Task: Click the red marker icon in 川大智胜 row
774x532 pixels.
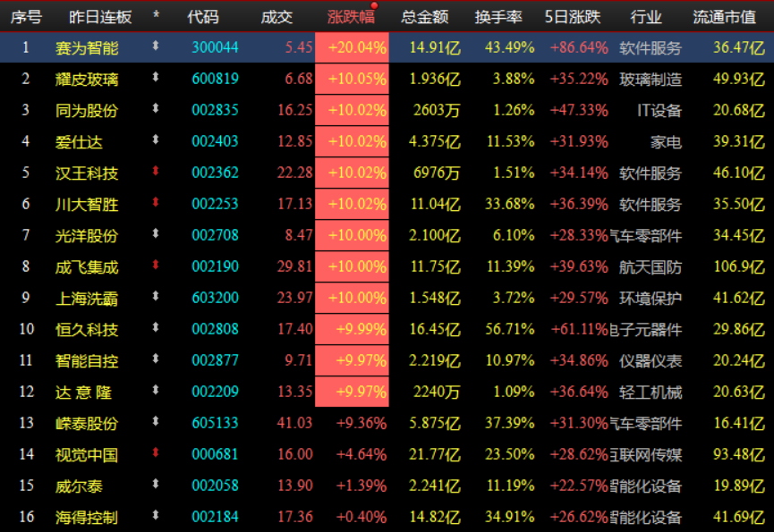Action: click(x=156, y=203)
